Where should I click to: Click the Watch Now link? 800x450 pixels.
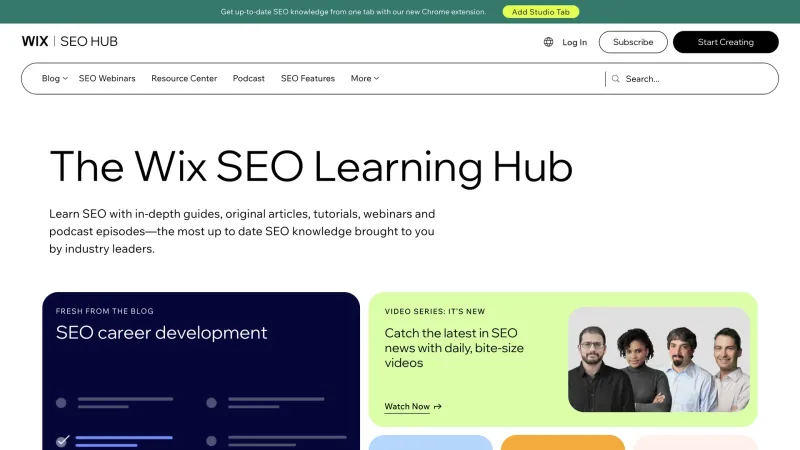(x=407, y=407)
